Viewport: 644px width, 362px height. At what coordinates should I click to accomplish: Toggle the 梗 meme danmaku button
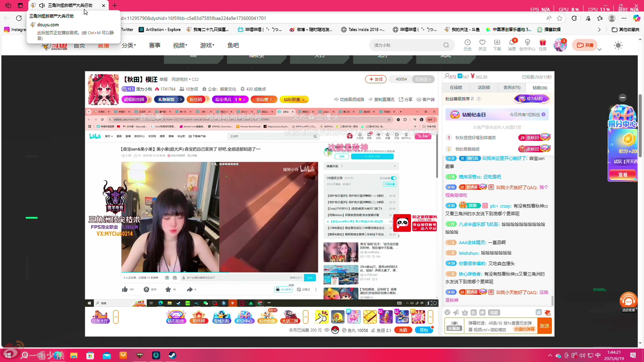pos(482,312)
